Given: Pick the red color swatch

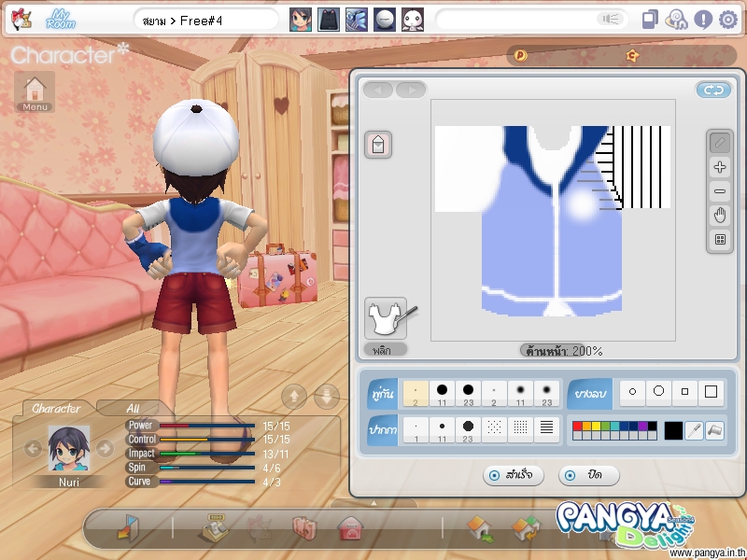Looking at the screenshot, I should click(x=577, y=427).
